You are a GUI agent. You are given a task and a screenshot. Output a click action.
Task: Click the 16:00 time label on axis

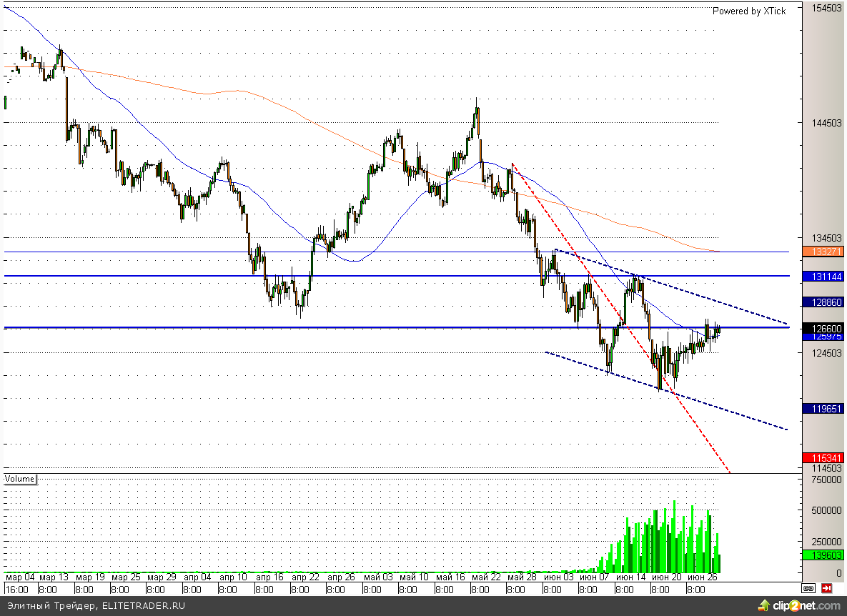tap(16, 590)
